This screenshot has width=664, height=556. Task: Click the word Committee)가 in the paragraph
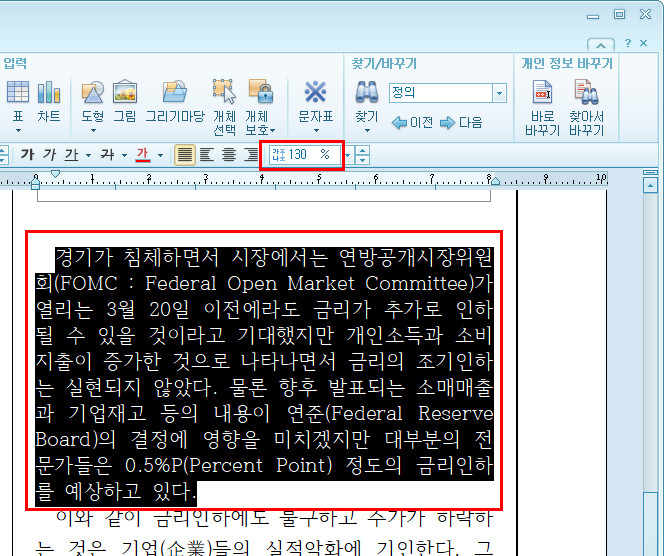[x=429, y=283]
